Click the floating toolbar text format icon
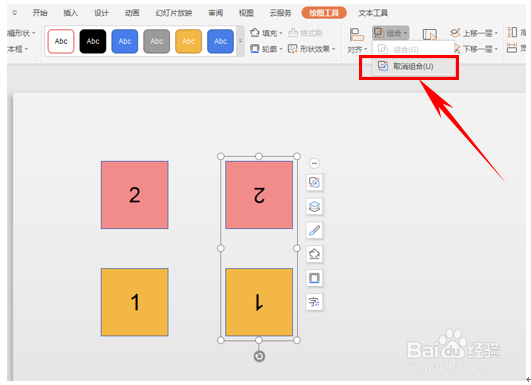This screenshot has width=531, height=385. (x=314, y=302)
